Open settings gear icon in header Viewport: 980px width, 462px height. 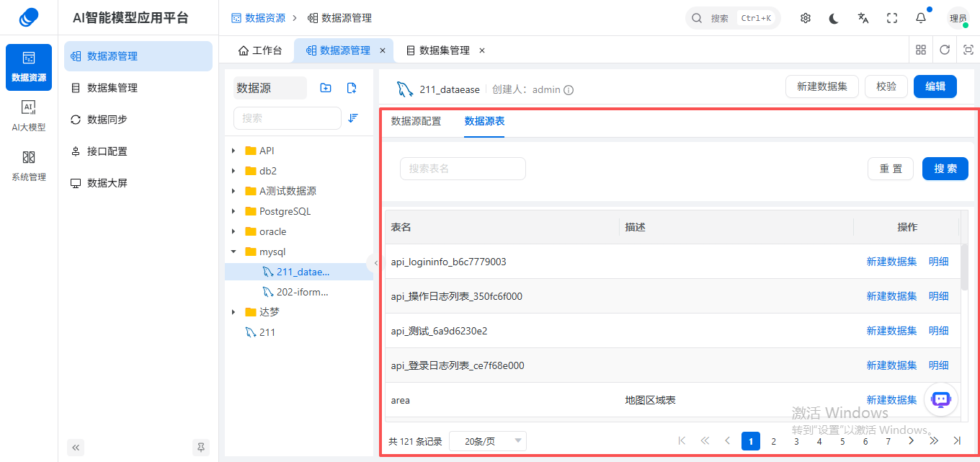pos(806,18)
